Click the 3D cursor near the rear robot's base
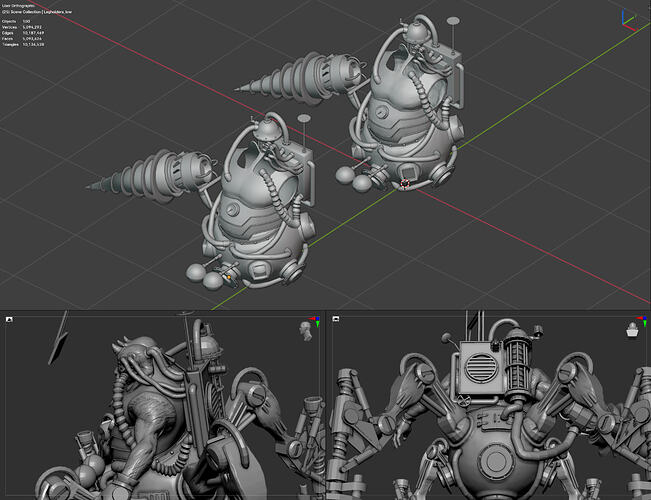The image size is (651, 500). click(x=405, y=184)
